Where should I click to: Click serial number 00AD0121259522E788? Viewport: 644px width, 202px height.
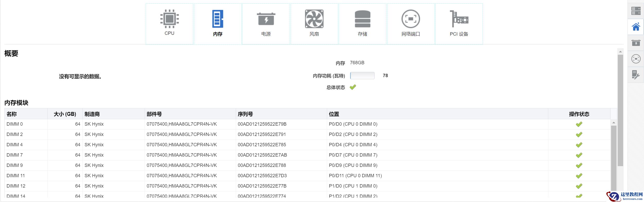pos(262,165)
